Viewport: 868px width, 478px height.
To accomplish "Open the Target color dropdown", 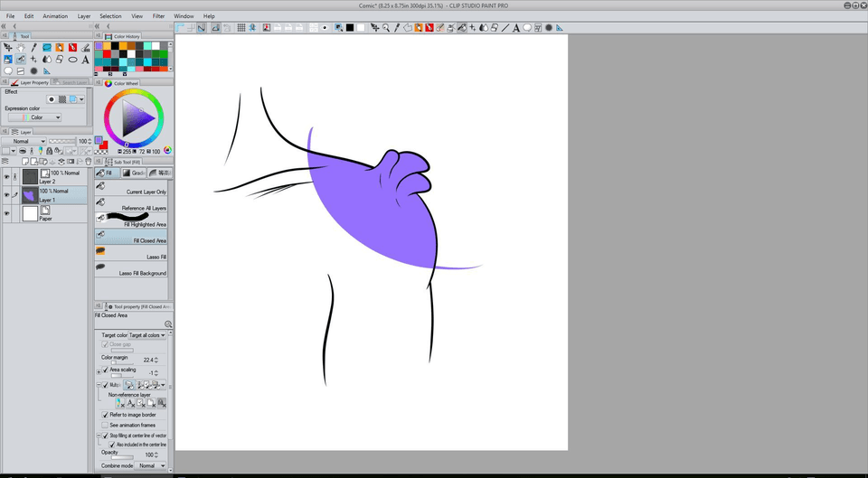I will coord(148,335).
